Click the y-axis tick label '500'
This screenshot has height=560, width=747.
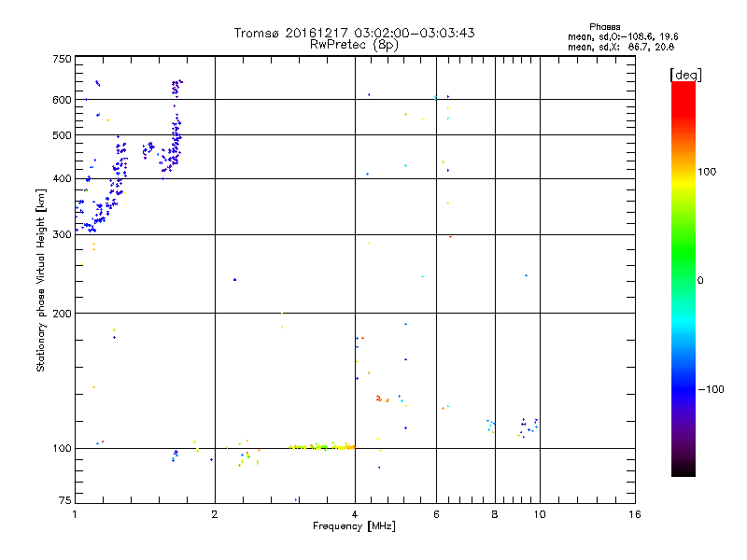[x=62, y=135]
